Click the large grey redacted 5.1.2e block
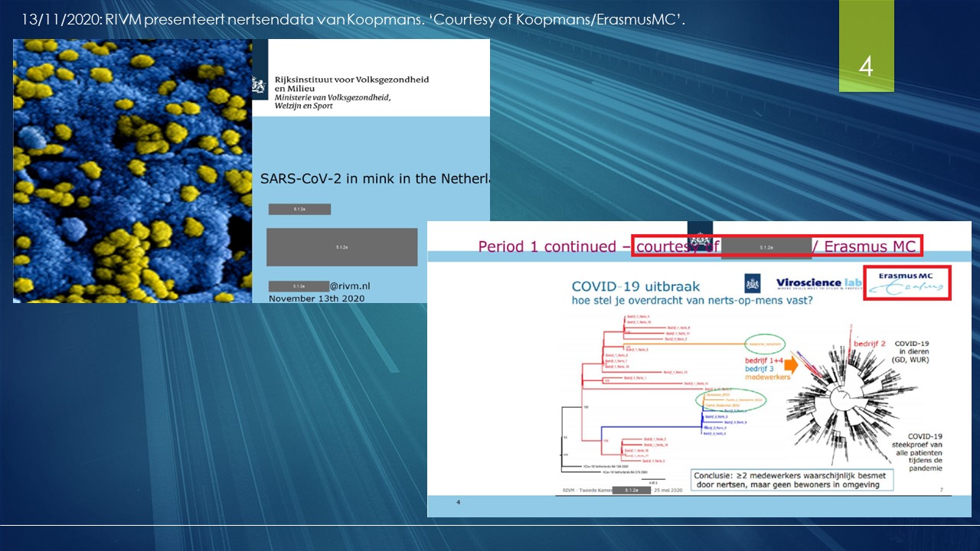This screenshot has width=980, height=551. (x=342, y=247)
